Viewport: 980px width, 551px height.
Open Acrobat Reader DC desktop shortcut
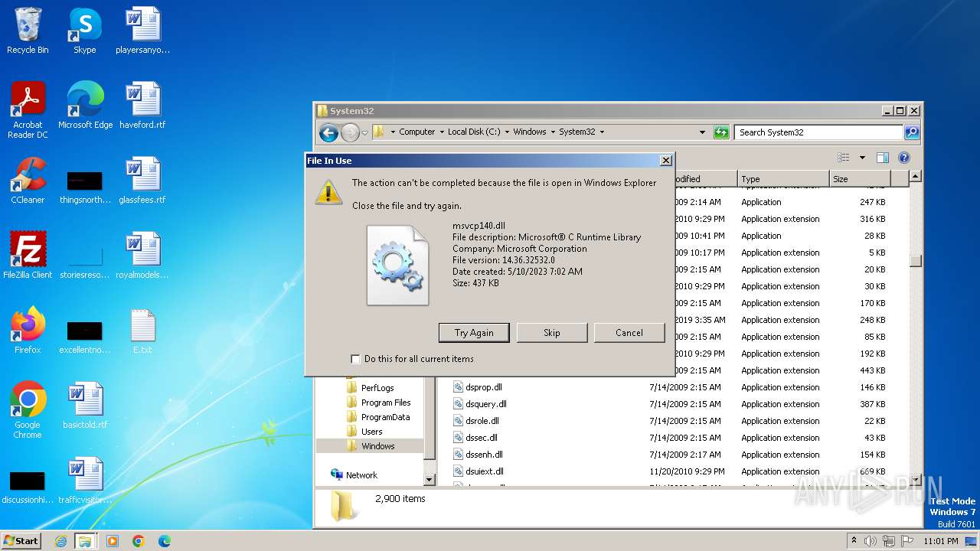click(x=28, y=109)
